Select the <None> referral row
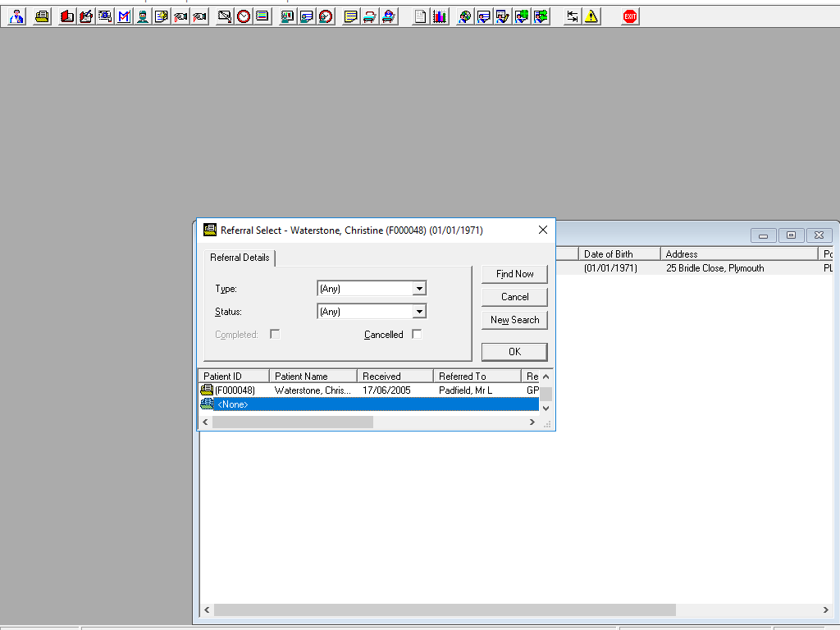 click(x=369, y=404)
